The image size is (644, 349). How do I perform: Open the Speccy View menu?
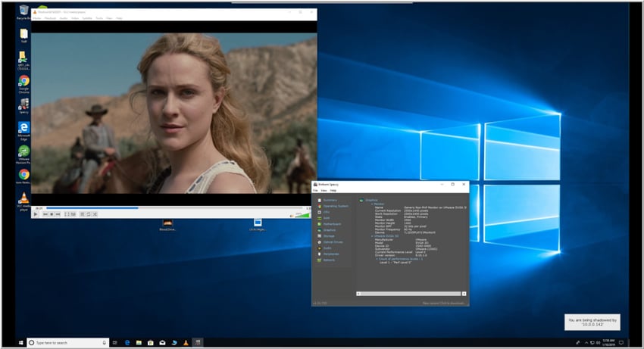[324, 191]
